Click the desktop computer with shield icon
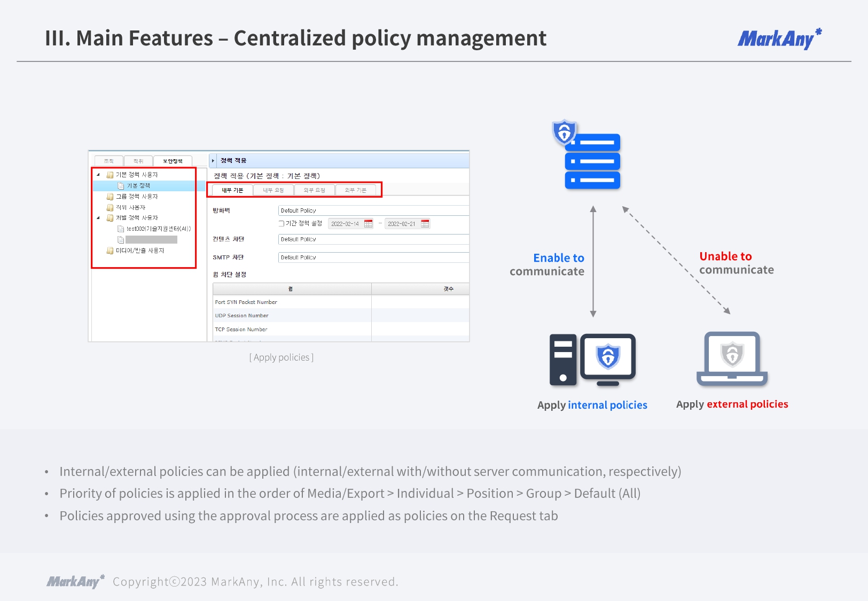The height and width of the screenshot is (601, 868). [x=592, y=360]
